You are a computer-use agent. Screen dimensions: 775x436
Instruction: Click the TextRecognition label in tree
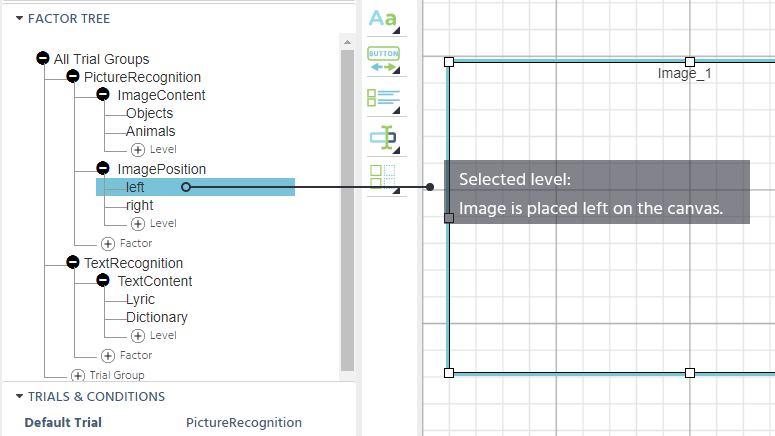(x=133, y=263)
